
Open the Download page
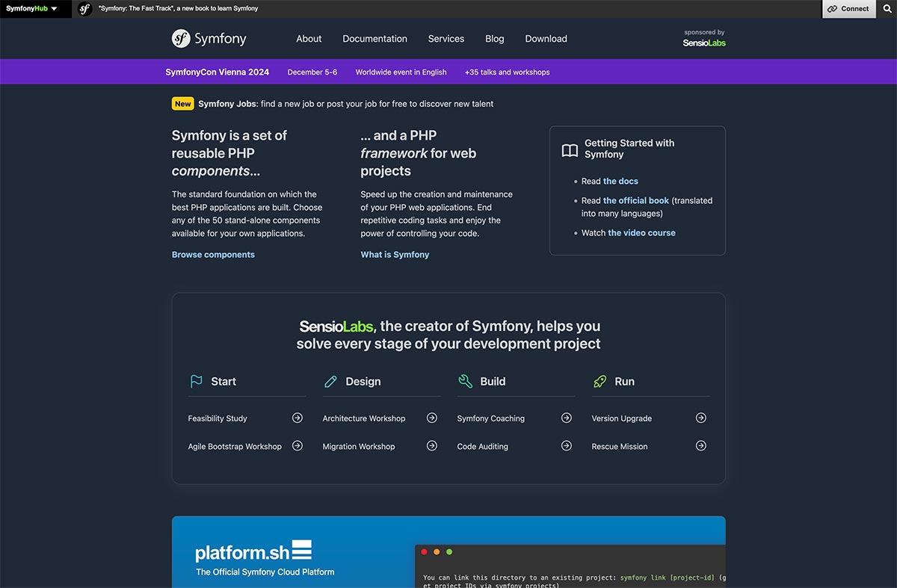[x=546, y=39]
